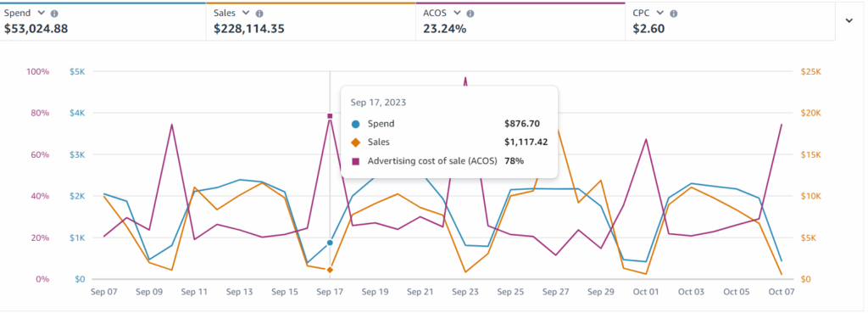Click the Oct 03 axis label
868x313 pixels.
pyautogui.click(x=692, y=292)
